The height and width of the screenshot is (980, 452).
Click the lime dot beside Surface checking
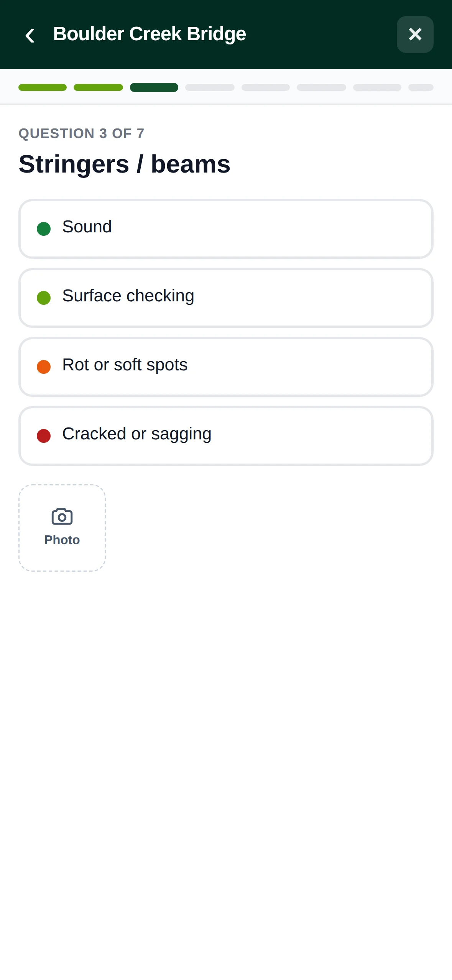coord(44,298)
